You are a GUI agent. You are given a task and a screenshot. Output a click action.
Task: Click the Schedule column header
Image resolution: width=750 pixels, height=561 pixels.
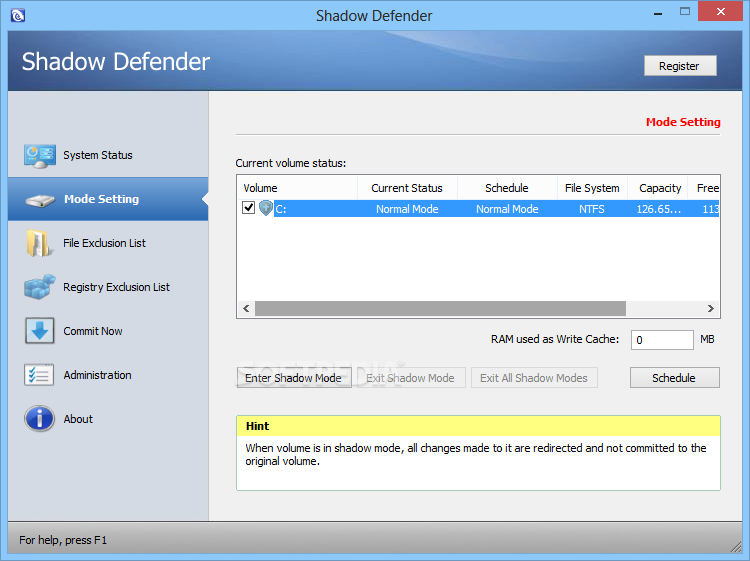(507, 188)
